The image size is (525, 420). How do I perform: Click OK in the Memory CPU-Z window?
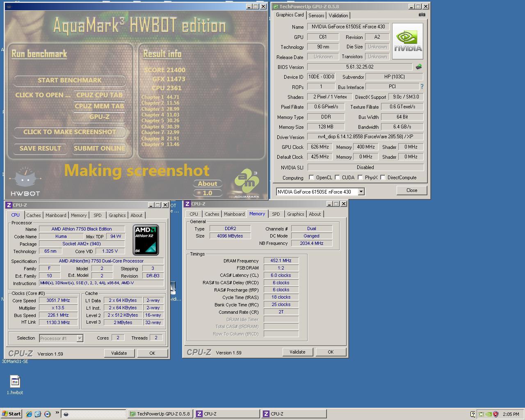pos(331,352)
